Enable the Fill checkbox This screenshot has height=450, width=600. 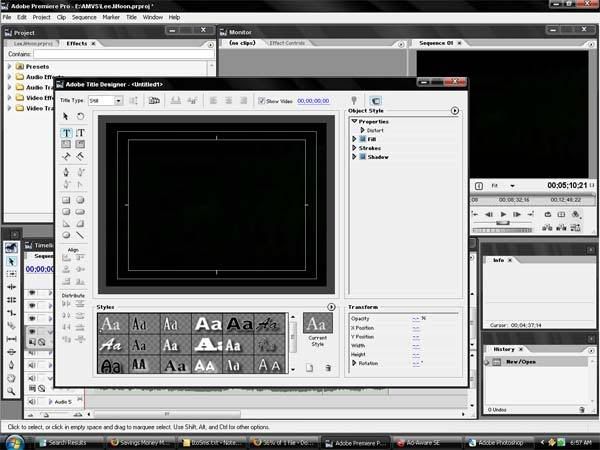coord(362,139)
